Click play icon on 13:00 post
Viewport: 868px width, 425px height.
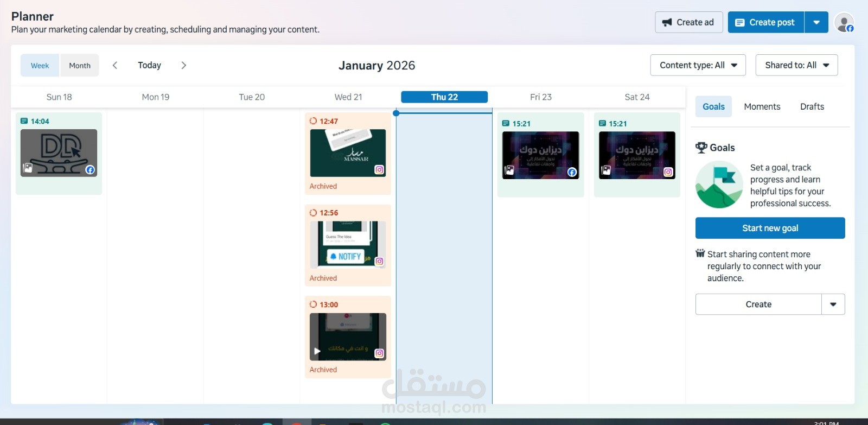click(317, 351)
